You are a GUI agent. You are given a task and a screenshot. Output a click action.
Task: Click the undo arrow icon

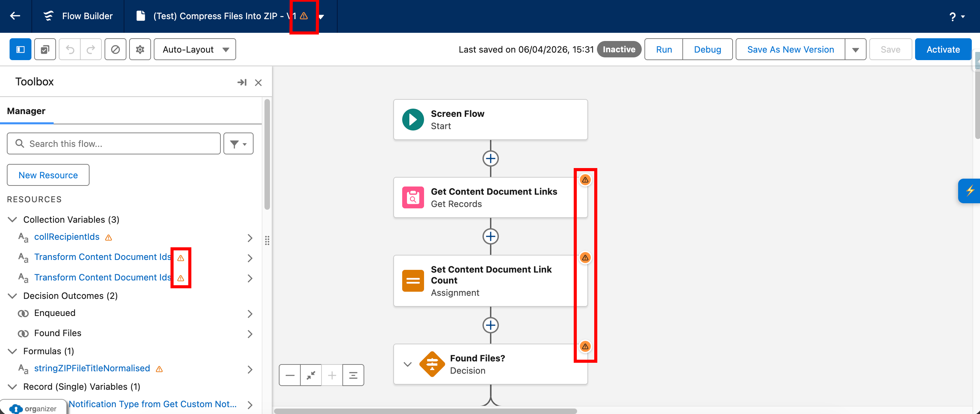[70, 50]
